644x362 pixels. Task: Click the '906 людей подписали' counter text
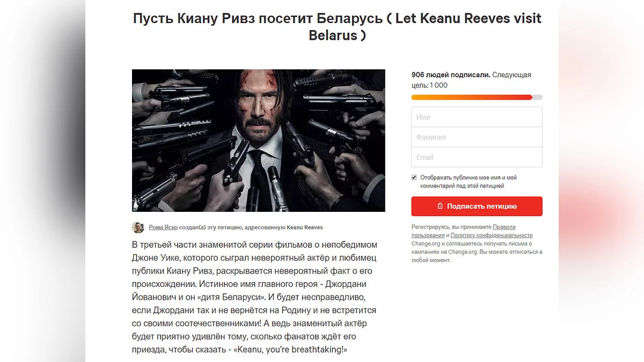coord(450,75)
